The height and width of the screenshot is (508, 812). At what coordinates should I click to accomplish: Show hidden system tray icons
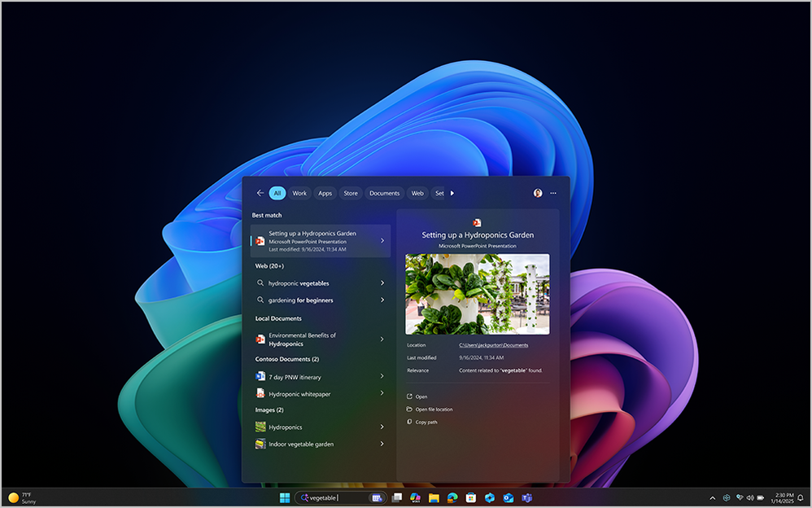tap(713, 498)
